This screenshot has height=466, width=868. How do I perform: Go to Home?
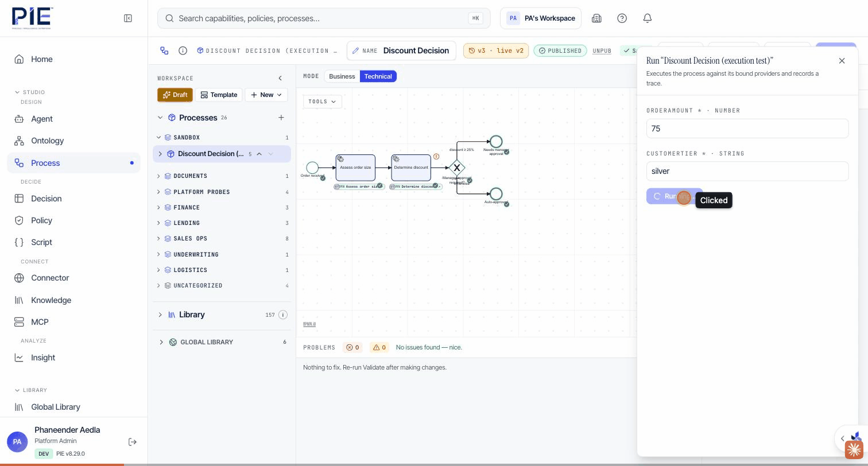[x=73, y=59]
